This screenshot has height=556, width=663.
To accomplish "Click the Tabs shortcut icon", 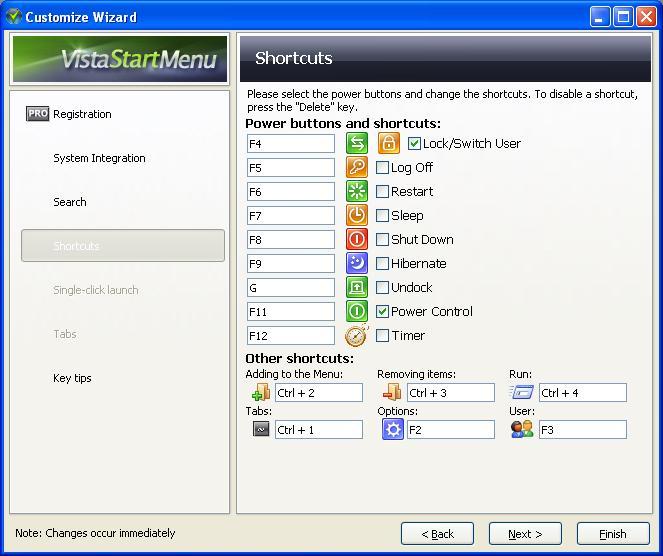I will (x=261, y=429).
